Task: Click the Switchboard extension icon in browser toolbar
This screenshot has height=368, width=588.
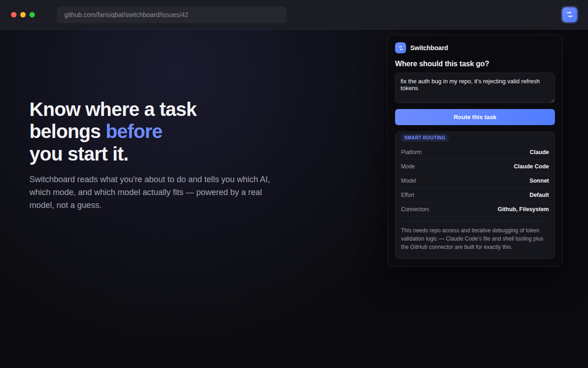Action: 570,15
